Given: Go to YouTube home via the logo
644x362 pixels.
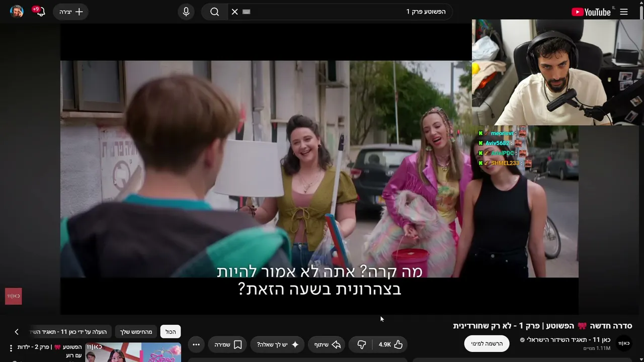Looking at the screenshot, I should 592,12.
